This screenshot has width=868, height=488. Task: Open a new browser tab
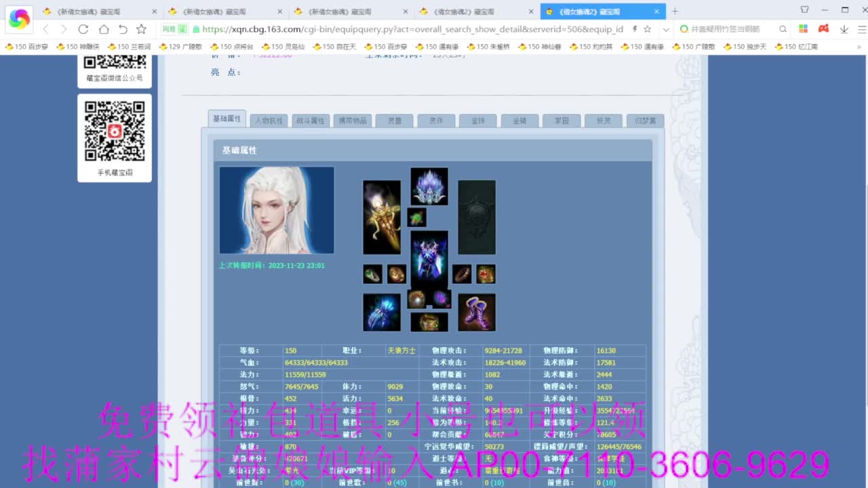point(675,12)
